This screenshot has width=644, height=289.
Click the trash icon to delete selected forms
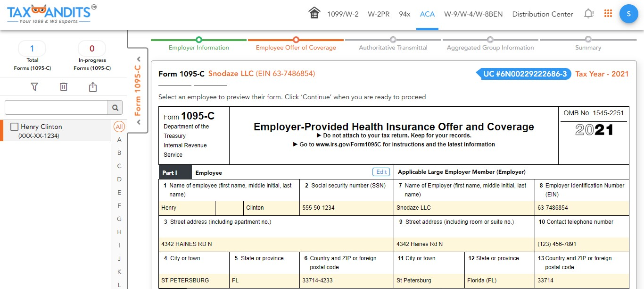(64, 86)
